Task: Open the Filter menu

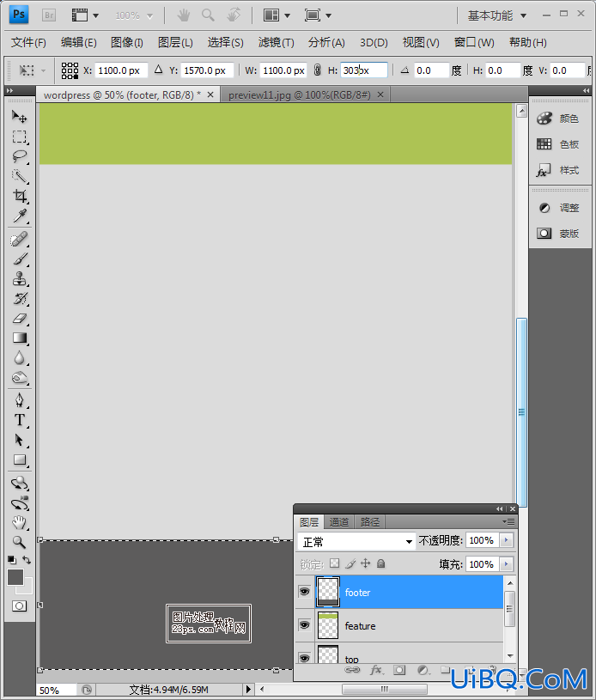Action: 276,42
